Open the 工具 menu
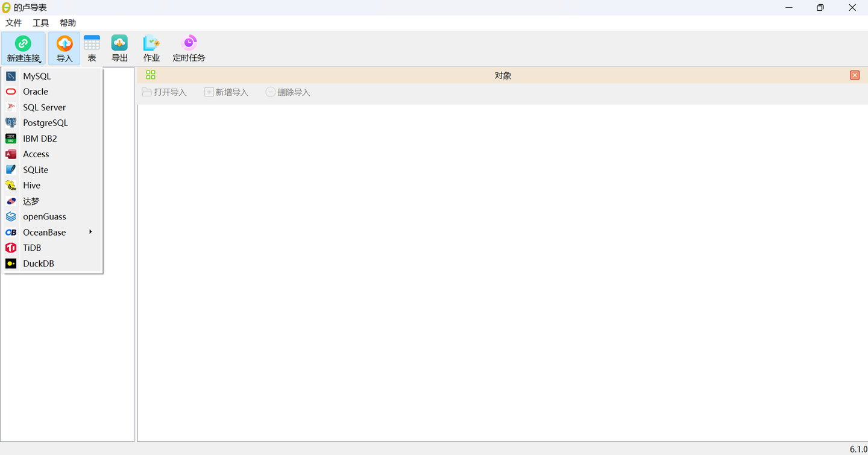This screenshot has height=455, width=868. [x=41, y=23]
